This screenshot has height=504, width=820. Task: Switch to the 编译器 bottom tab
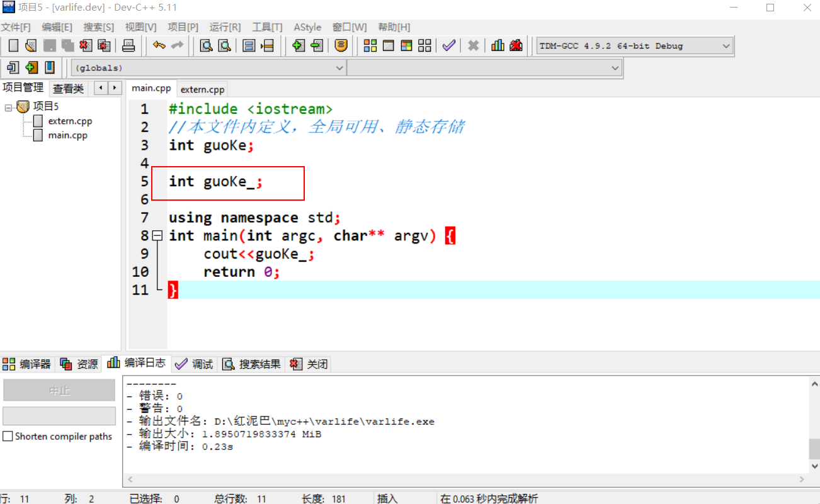pyautogui.click(x=27, y=364)
